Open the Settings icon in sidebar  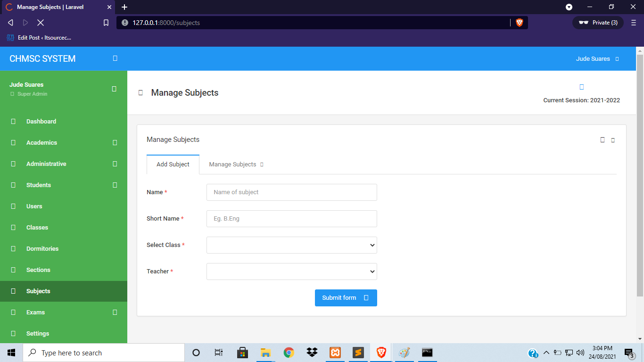(x=13, y=333)
